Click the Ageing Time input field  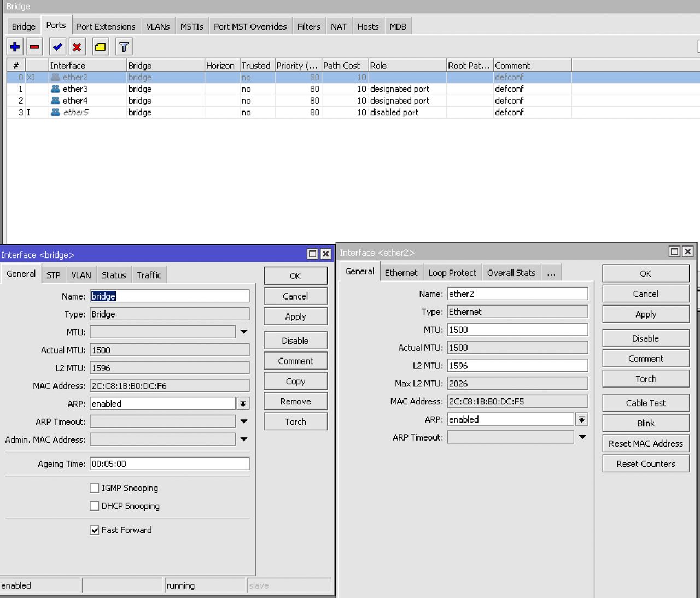click(x=170, y=464)
